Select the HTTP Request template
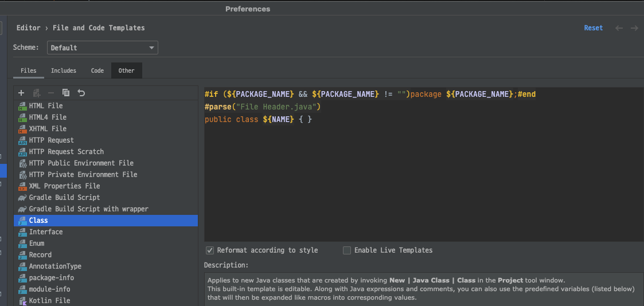The height and width of the screenshot is (306, 644). pos(106,140)
